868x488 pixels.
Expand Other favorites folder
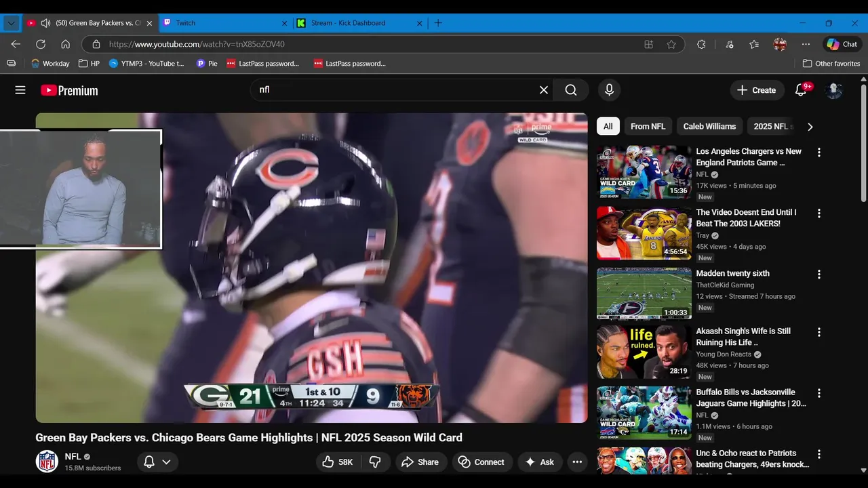point(831,63)
